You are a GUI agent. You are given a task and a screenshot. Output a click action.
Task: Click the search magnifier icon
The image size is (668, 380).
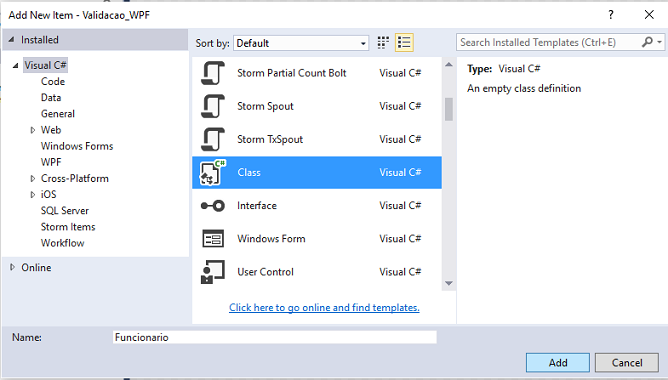click(648, 42)
